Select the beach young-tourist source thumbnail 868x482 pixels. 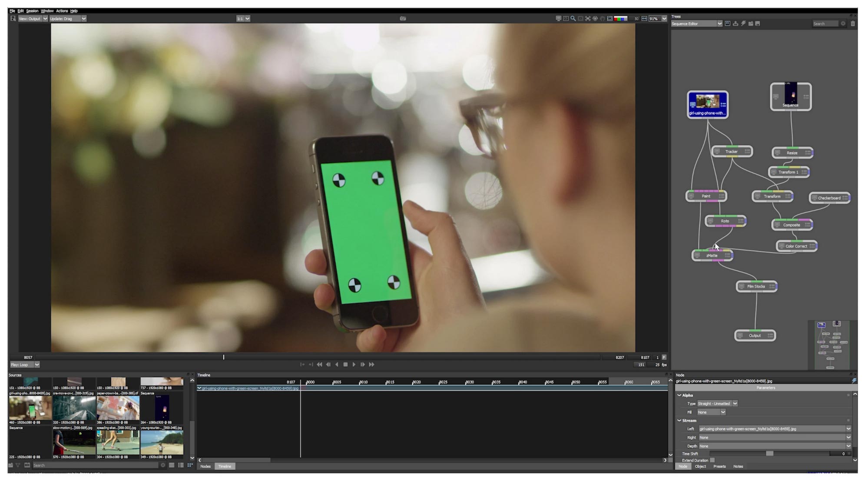[x=162, y=442]
